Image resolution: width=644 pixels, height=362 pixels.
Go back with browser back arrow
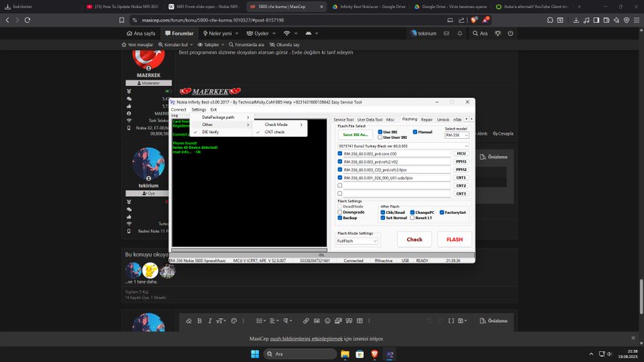(7, 20)
